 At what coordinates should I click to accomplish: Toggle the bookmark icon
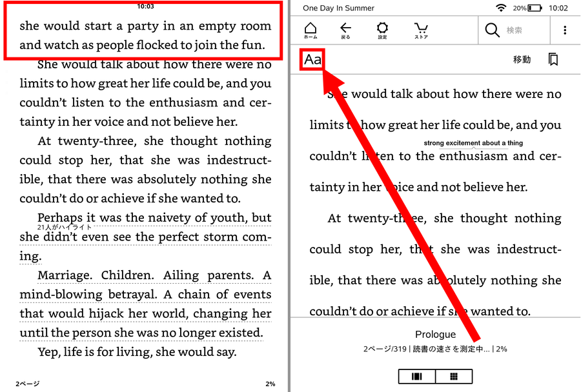tap(553, 59)
